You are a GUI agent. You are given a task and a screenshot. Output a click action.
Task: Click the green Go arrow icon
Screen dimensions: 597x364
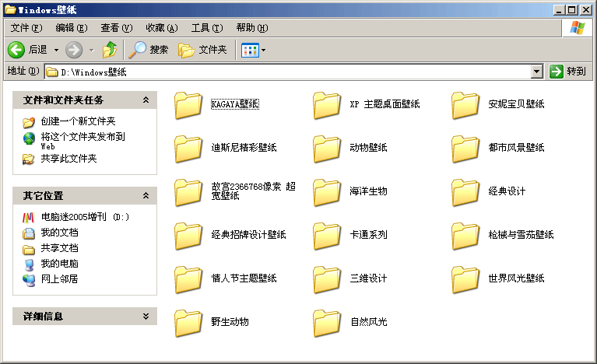pyautogui.click(x=557, y=71)
